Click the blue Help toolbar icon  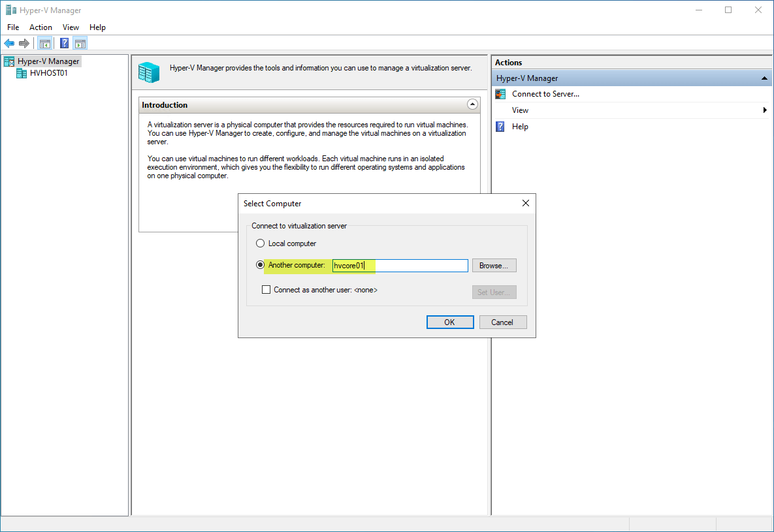point(64,44)
